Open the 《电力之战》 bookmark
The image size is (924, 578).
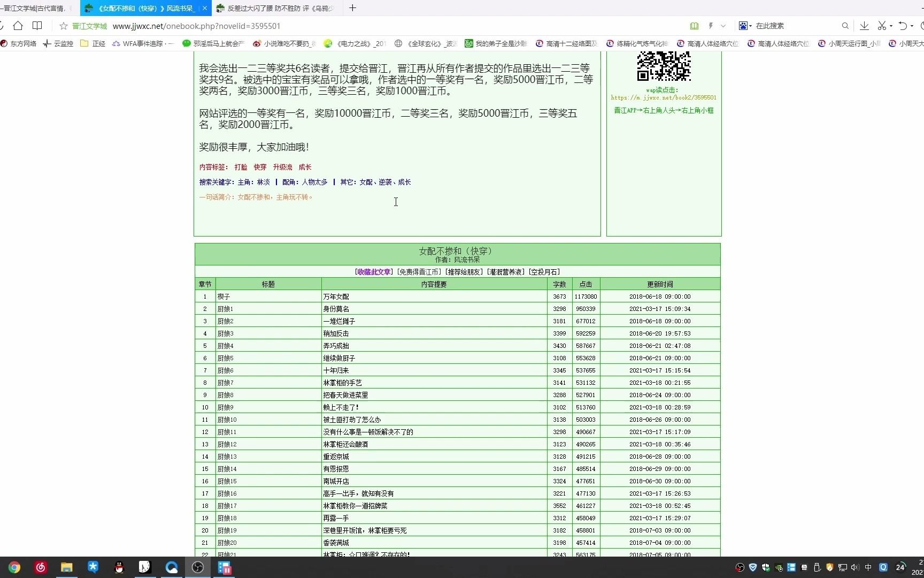point(355,44)
